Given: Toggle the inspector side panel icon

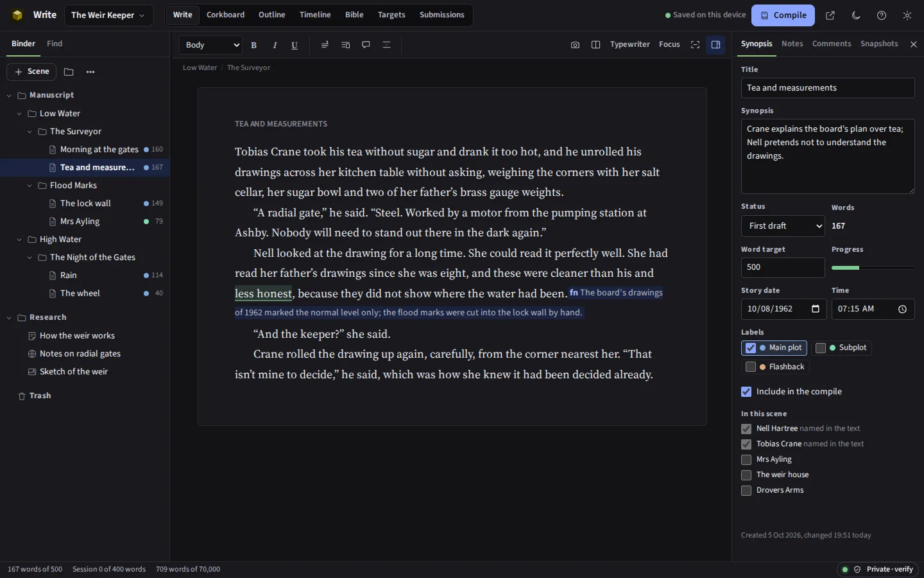Looking at the screenshot, I should (715, 45).
